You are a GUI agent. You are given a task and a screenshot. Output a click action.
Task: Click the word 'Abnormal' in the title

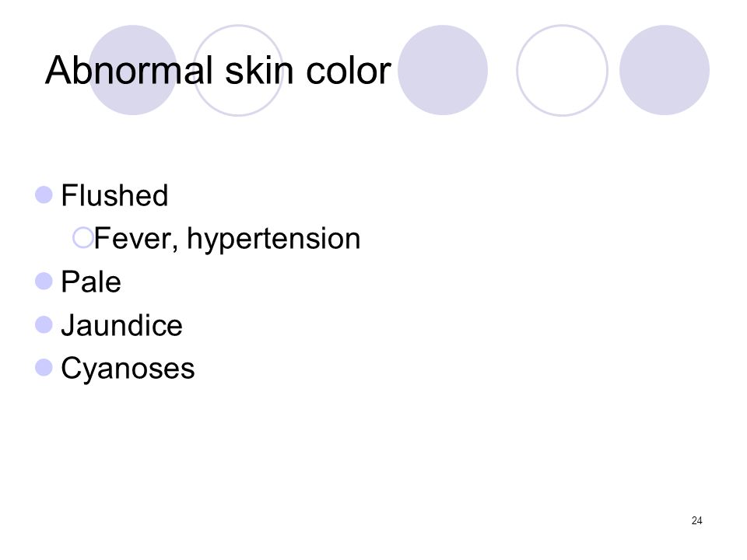[x=128, y=71]
